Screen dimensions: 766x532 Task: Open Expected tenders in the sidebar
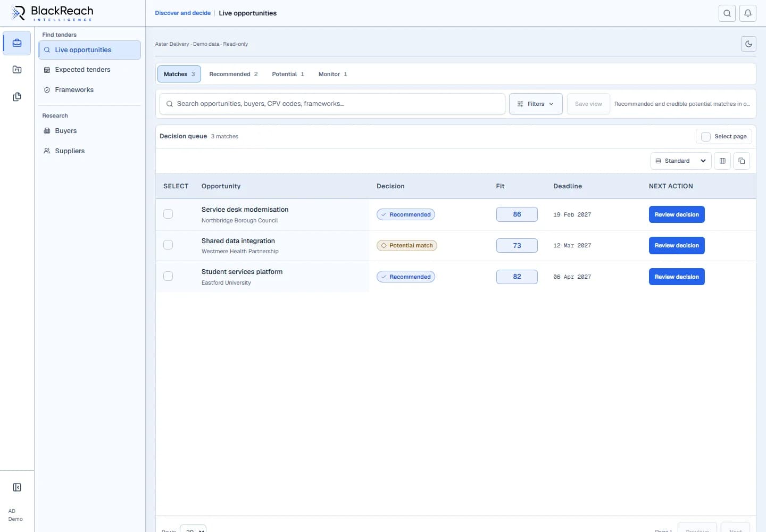(89, 70)
